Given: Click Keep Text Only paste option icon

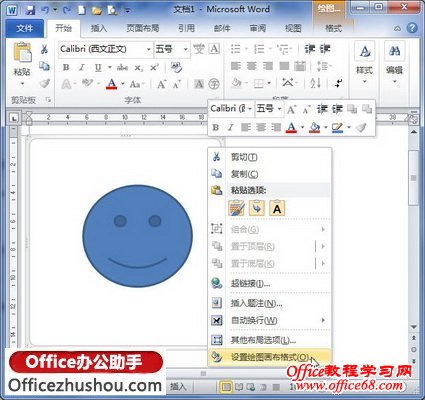Looking at the screenshot, I should pos(277,208).
